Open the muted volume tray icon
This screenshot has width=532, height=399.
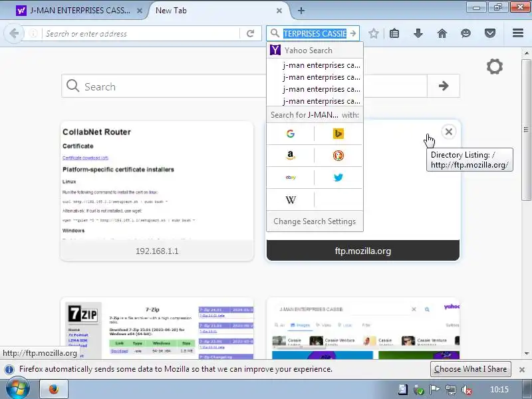click(467, 390)
